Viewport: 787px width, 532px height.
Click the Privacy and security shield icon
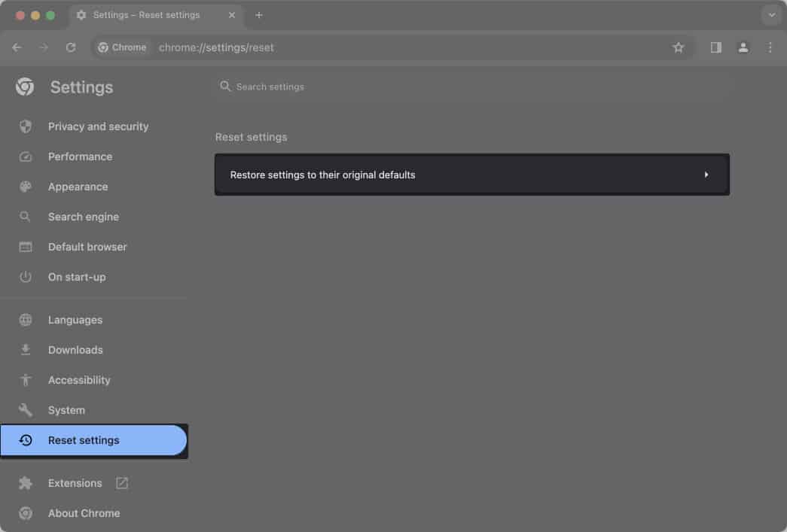[26, 126]
